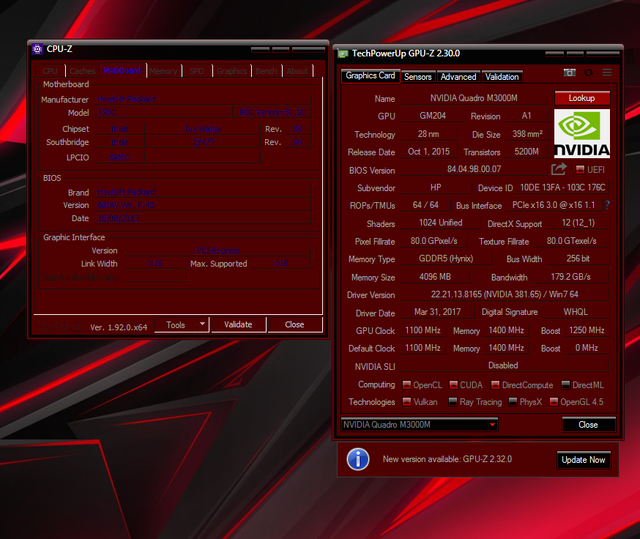Screen dimensions: 640x539
Task: Open the Memory tab in CPU-Z
Action: click(163, 71)
